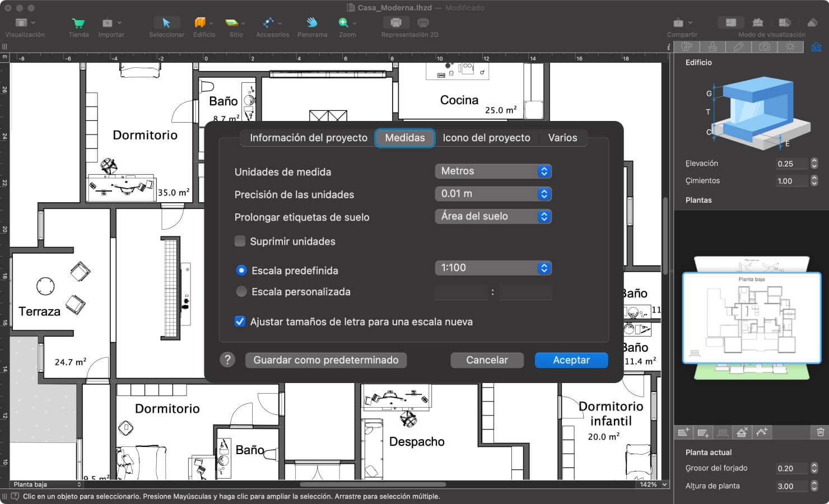Click the Cancelar button
Viewport: 829px width, 504px height.
pyautogui.click(x=487, y=360)
